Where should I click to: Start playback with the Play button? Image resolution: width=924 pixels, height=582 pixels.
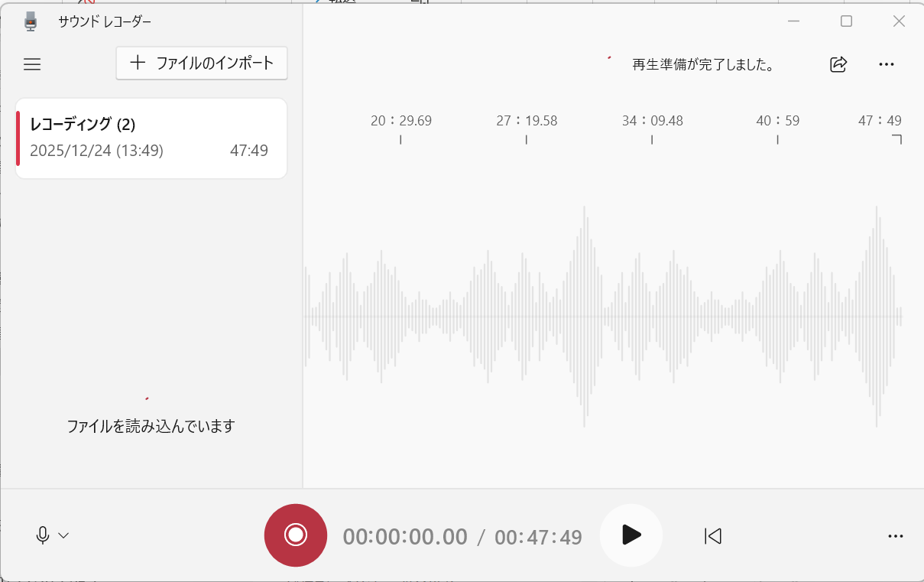click(x=631, y=535)
